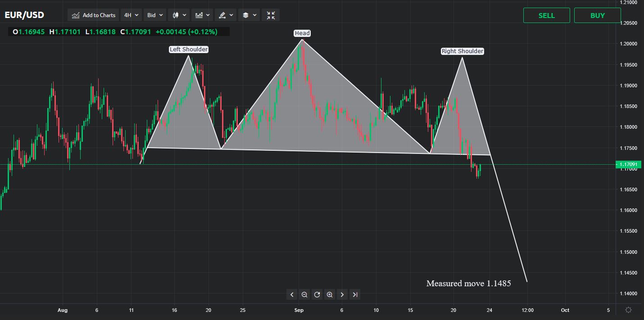644x320 pixels.
Task: Select the Right Shoulder annotation label
Action: click(x=462, y=51)
